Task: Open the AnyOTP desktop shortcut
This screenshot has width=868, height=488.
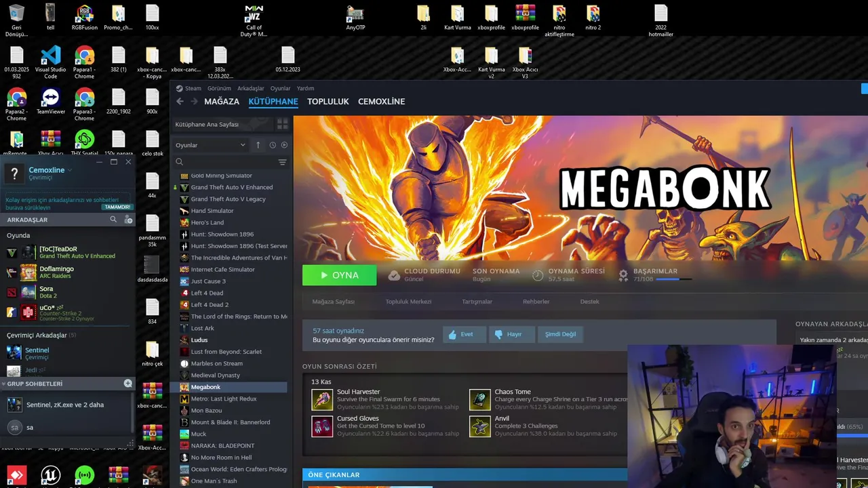Action: click(355, 18)
